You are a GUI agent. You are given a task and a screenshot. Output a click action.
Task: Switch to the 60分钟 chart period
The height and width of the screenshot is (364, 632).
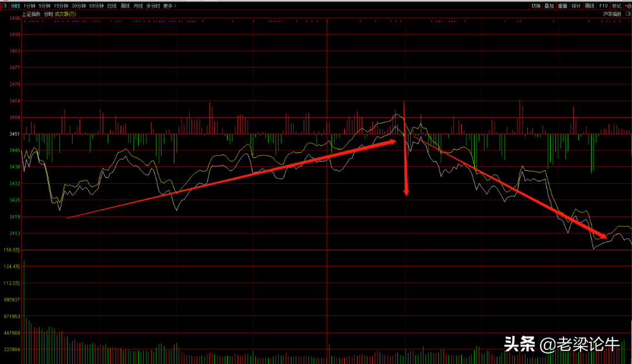point(97,6)
